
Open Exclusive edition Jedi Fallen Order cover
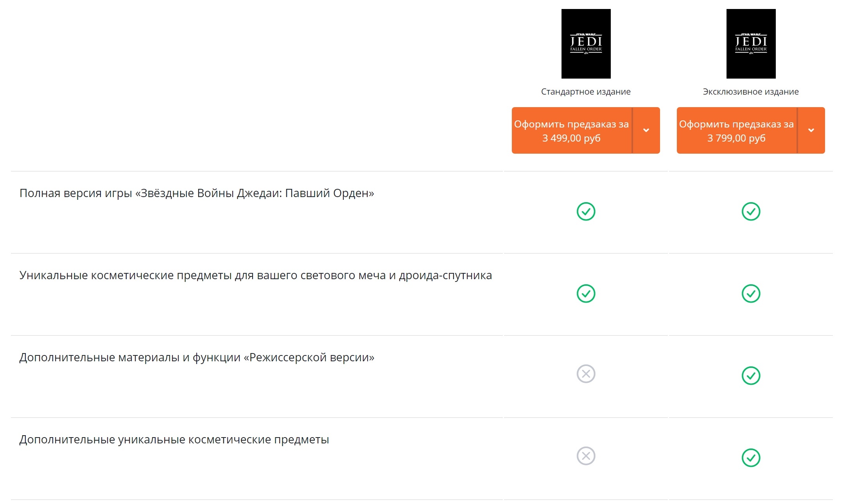tap(751, 44)
